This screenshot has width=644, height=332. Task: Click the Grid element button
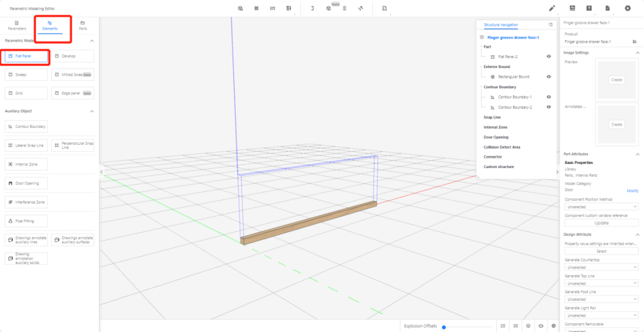pyautogui.click(x=26, y=93)
